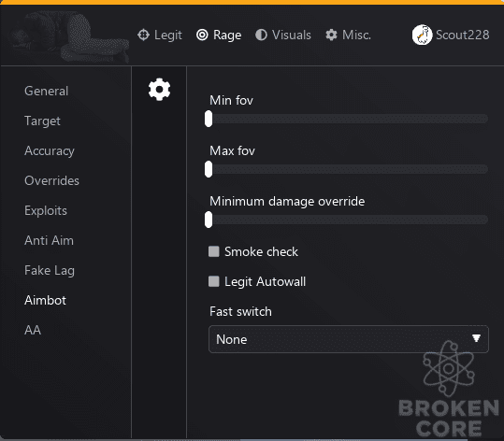Click the crosshair icon next to Legit

click(143, 35)
